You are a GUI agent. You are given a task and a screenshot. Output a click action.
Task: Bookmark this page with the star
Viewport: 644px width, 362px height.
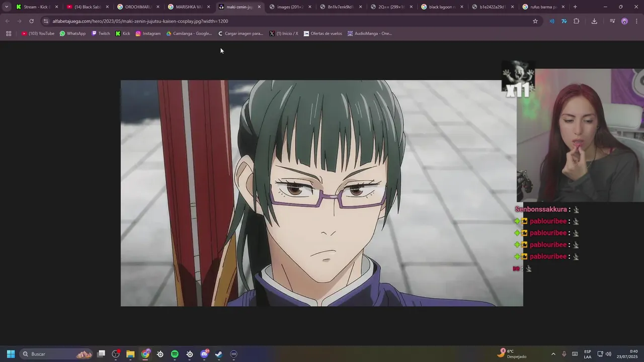coord(535,21)
